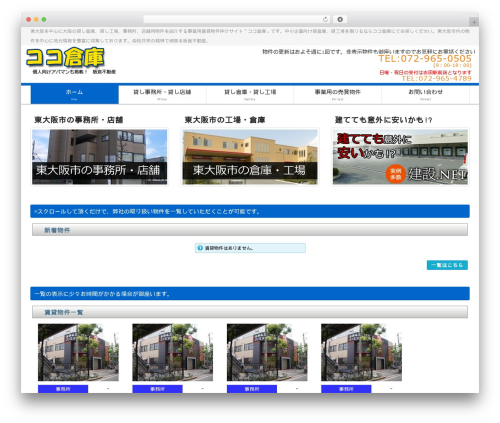
Task: Open 貸し事務所・貸し店舗 menu item
Action: click(162, 94)
